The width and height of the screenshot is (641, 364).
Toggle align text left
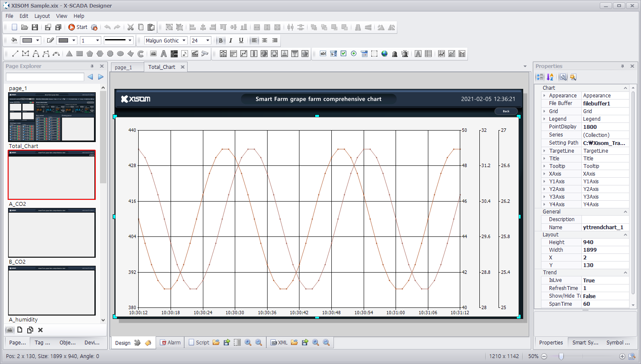(x=254, y=40)
